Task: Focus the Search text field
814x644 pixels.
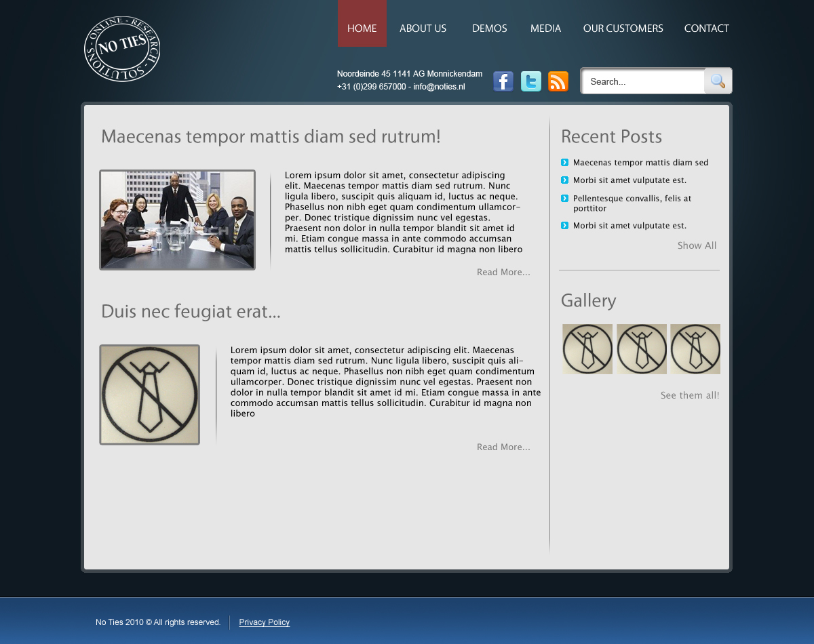Action: (x=644, y=81)
